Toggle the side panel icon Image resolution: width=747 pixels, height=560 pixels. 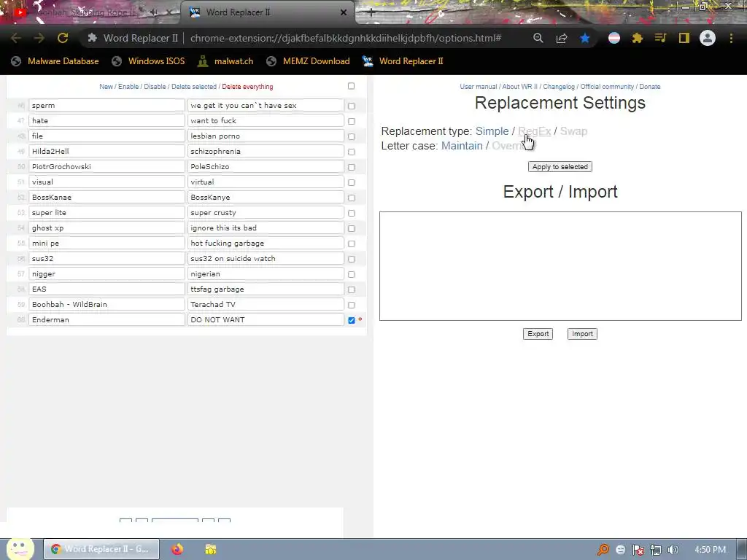684,38
